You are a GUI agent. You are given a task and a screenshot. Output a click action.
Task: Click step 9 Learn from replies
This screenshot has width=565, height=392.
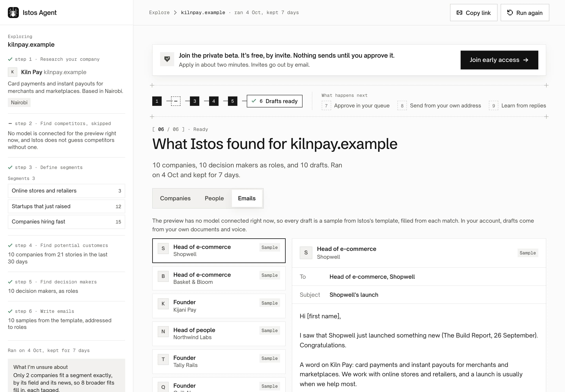[x=517, y=106]
